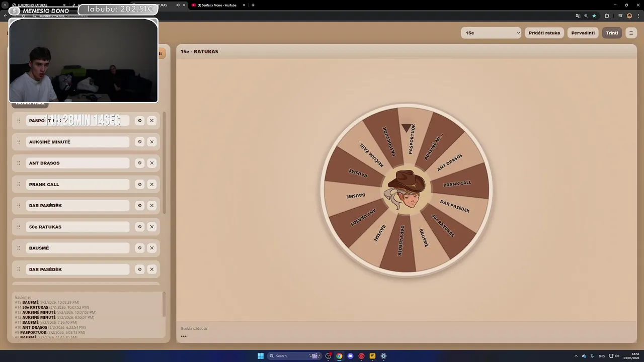Viewport: 644px width, 362px height.
Task: Remove the PASPORTUOK entry from the list
Action: click(152, 121)
